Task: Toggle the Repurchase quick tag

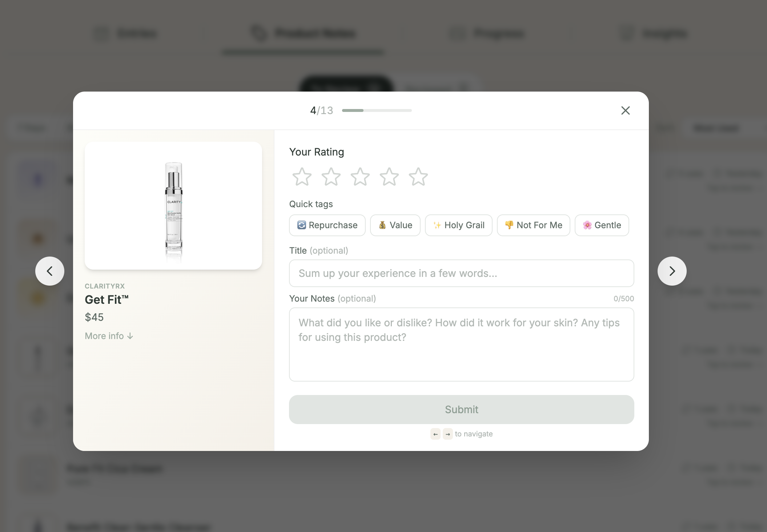Action: point(327,225)
